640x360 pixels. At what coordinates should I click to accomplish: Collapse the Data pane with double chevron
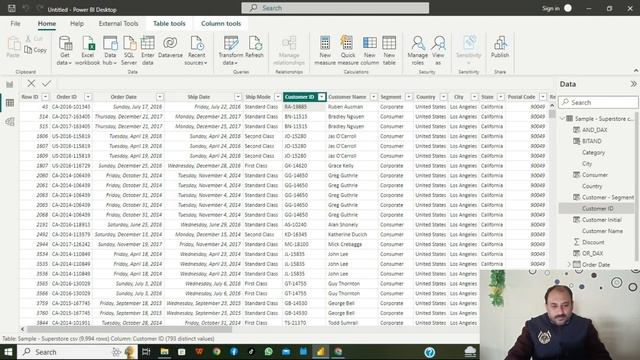point(633,84)
